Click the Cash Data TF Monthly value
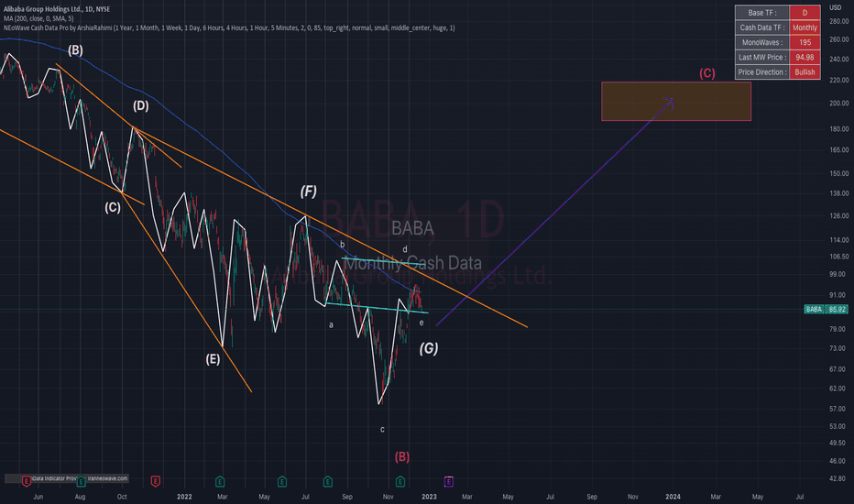 pyautogui.click(x=805, y=27)
